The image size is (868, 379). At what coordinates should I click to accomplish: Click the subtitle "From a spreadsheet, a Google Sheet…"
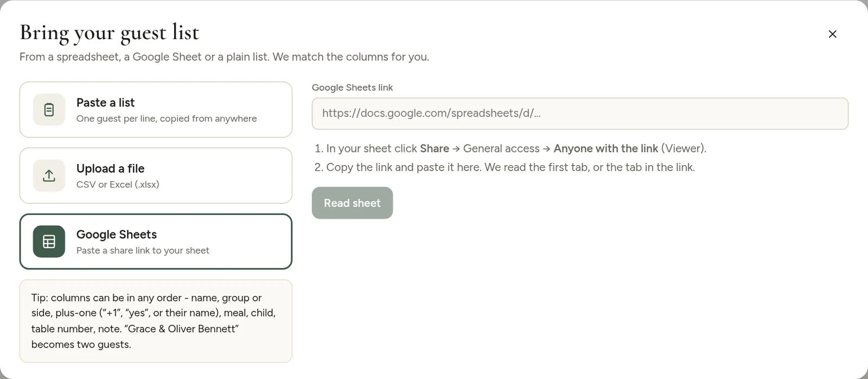tap(224, 57)
